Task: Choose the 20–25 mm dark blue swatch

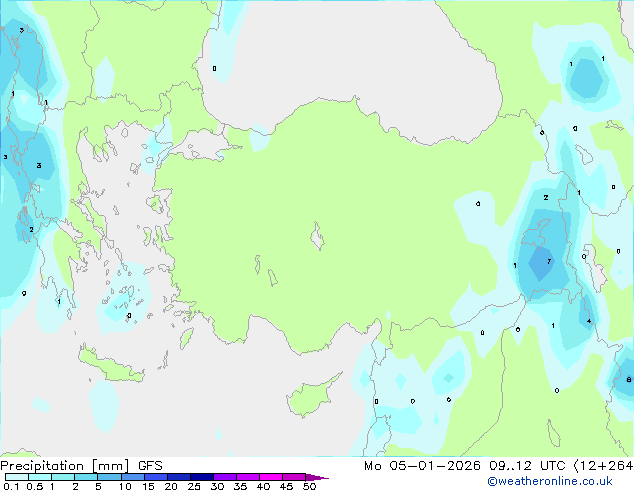Action: 178,477
